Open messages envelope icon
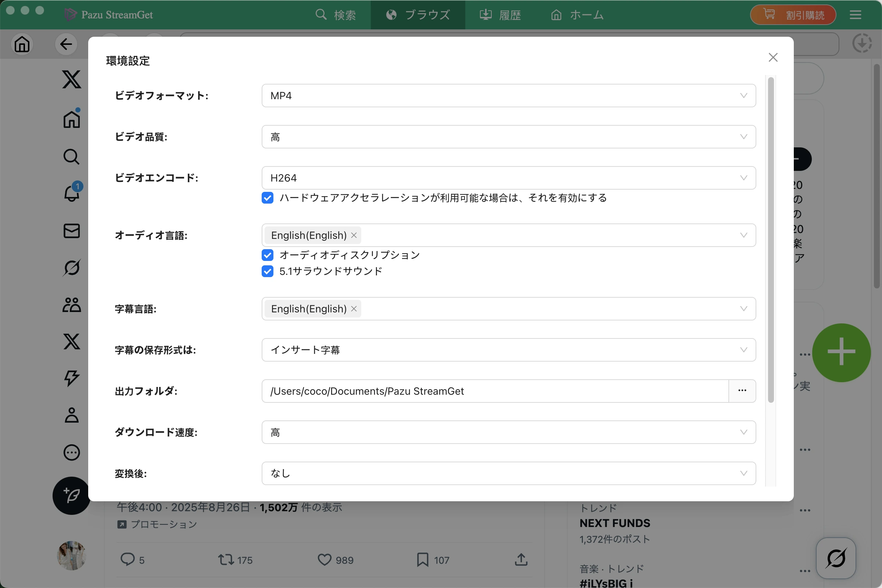 [71, 231]
